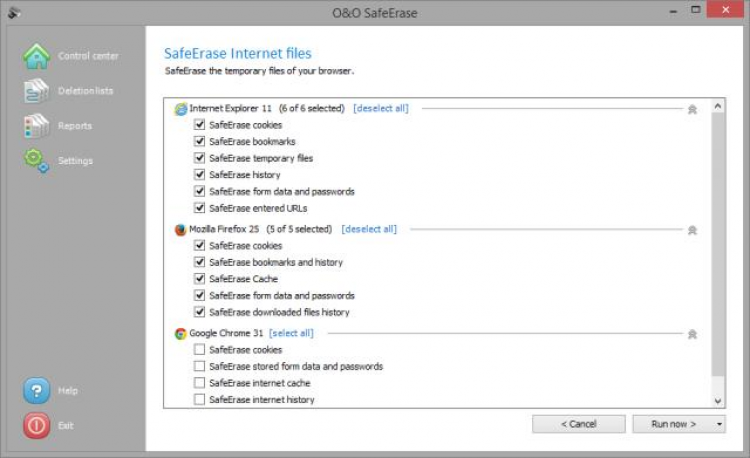Open the Reports icon in sidebar

click(36, 126)
